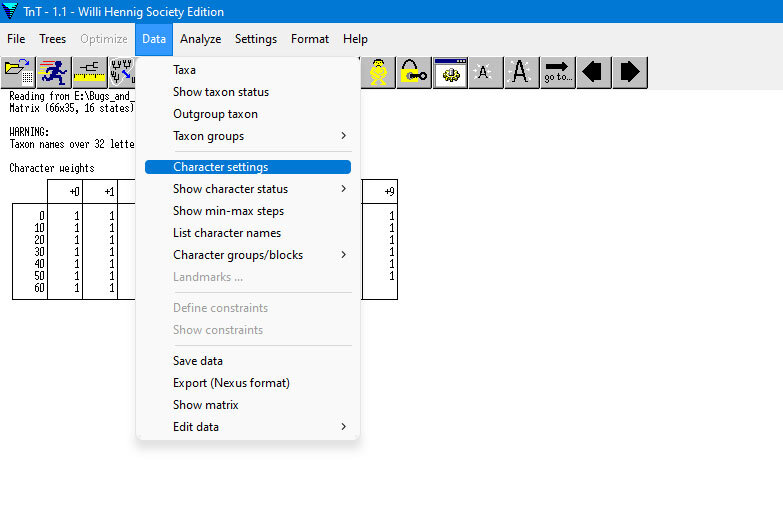This screenshot has height=531, width=783.
Task: Expand the Character groups/blocks submenu
Action: click(248, 255)
